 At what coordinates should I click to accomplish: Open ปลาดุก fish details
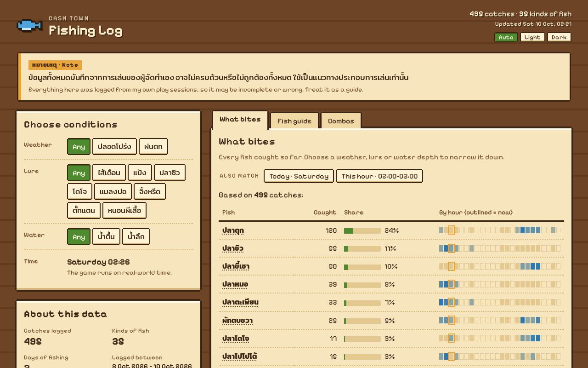[233, 230]
